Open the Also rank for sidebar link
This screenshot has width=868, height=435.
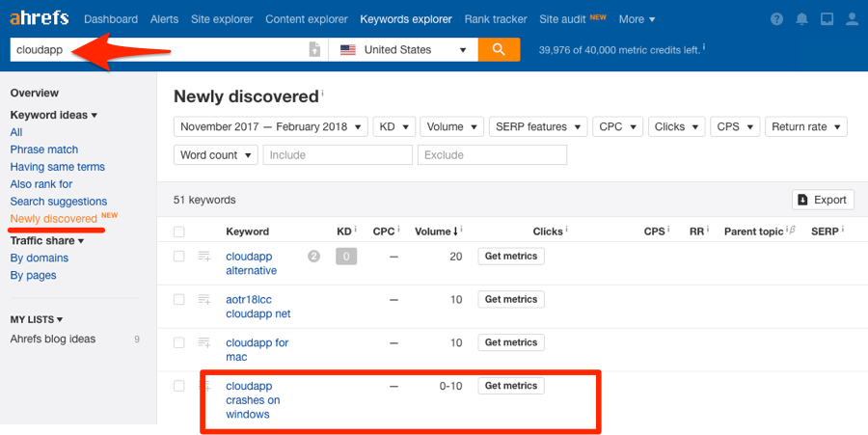41,184
